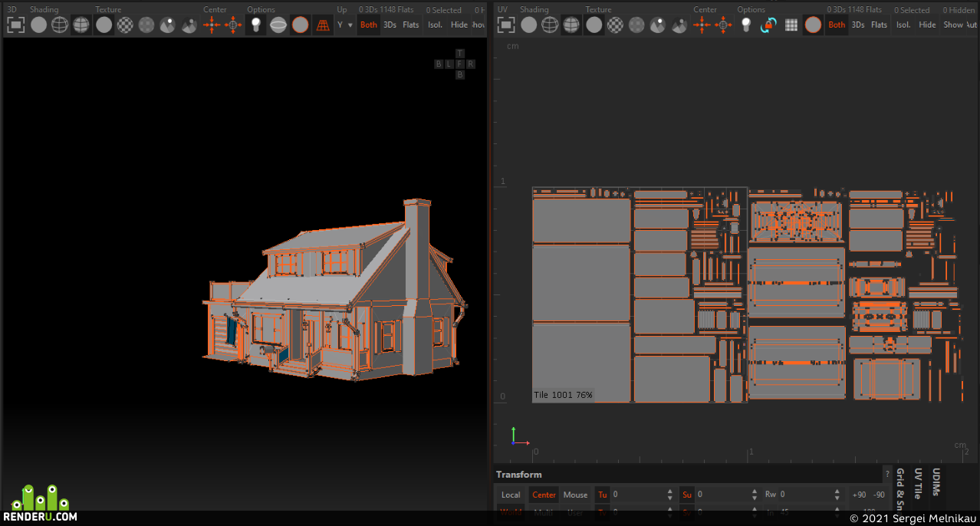Click the +90 rotate button

[x=859, y=495]
